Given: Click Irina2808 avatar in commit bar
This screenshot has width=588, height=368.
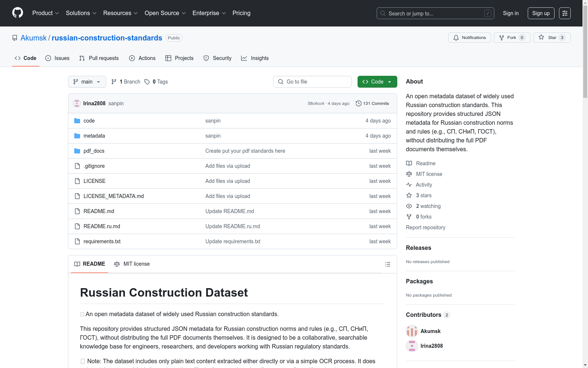Looking at the screenshot, I should pyautogui.click(x=77, y=103).
